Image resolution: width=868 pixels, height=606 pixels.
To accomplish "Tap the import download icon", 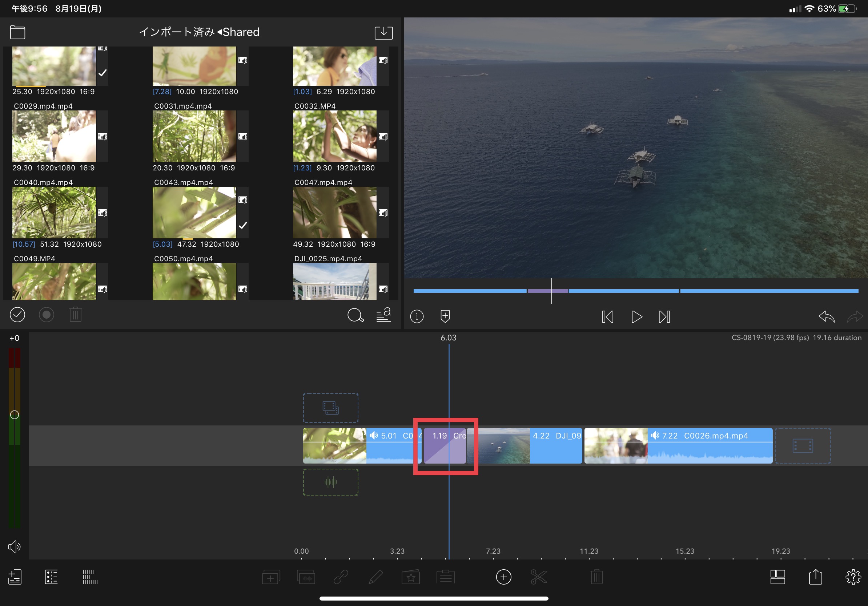I will coord(383,32).
